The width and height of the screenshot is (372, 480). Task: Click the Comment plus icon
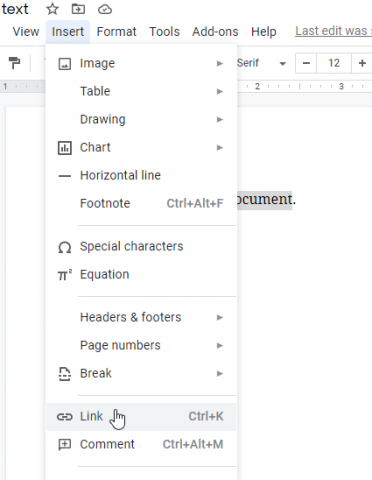pos(65,445)
